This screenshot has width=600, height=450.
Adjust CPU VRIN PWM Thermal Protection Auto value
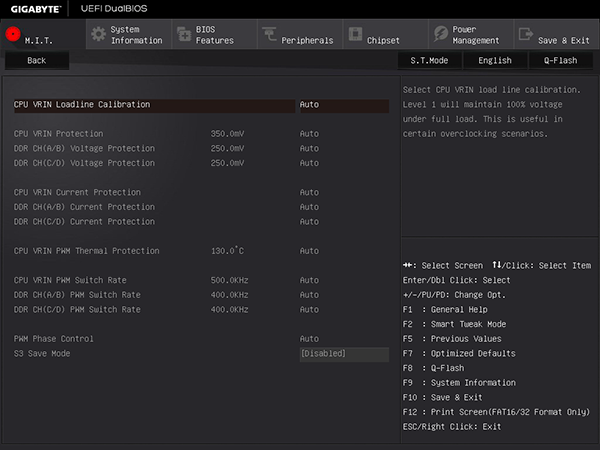click(x=310, y=251)
